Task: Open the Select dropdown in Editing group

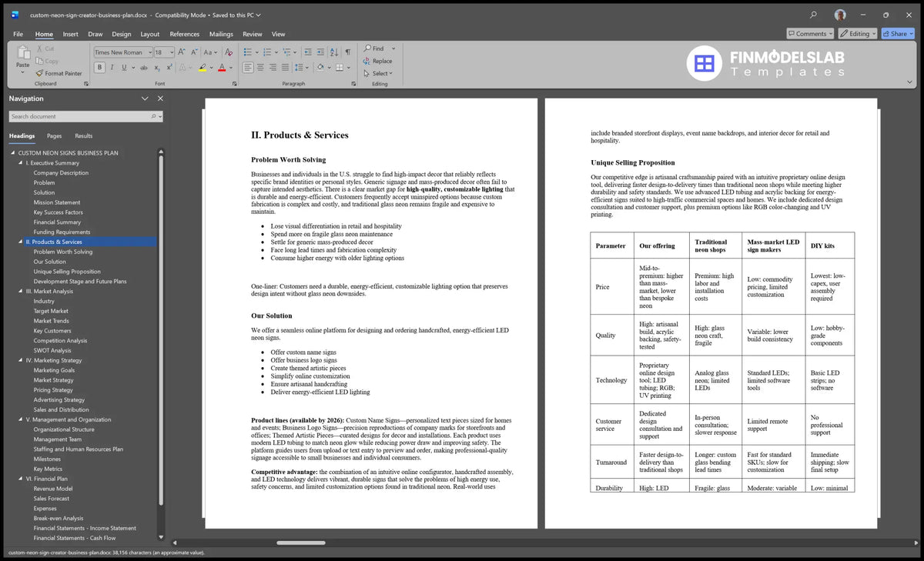Action: (378, 74)
